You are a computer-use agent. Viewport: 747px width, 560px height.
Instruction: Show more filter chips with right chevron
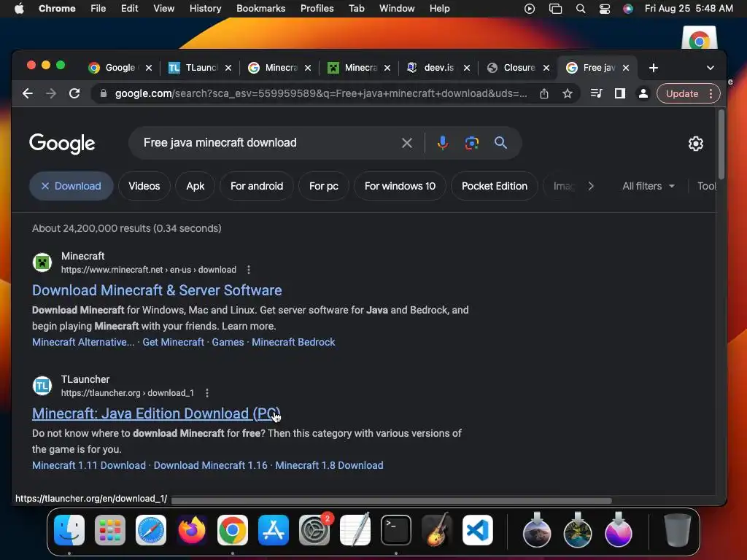point(591,186)
